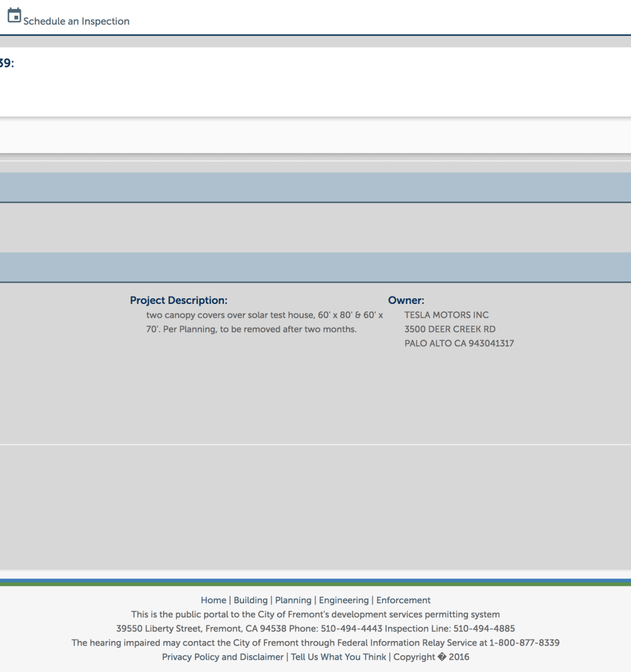
Task: Select the Owner heading
Action: (406, 301)
